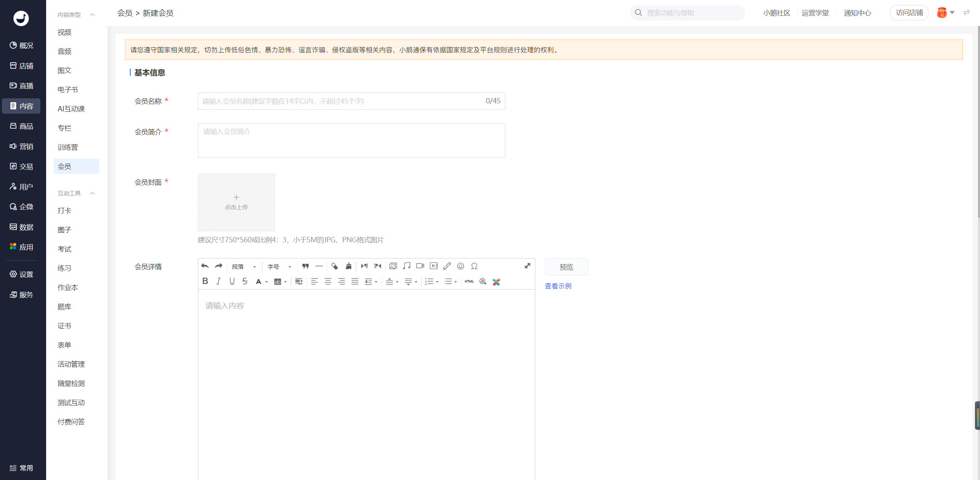980x480 pixels.
Task: Insert blockquote in editor toolbar
Action: (x=306, y=266)
